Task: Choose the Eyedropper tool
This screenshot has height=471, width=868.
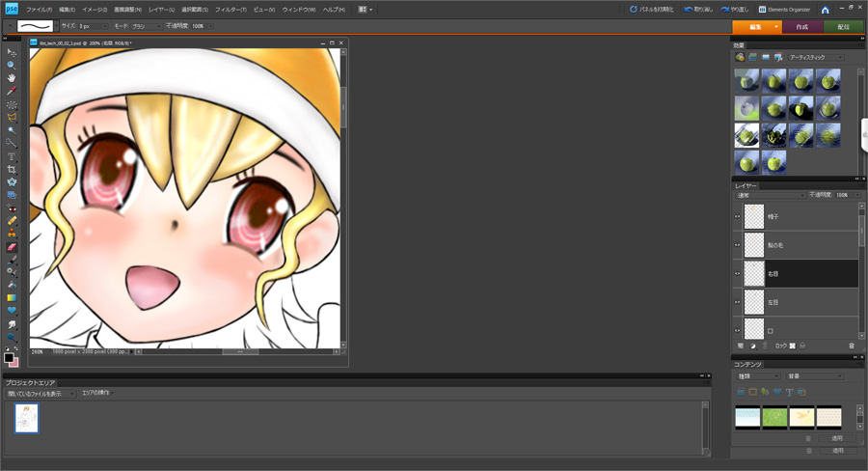Action: click(12, 91)
